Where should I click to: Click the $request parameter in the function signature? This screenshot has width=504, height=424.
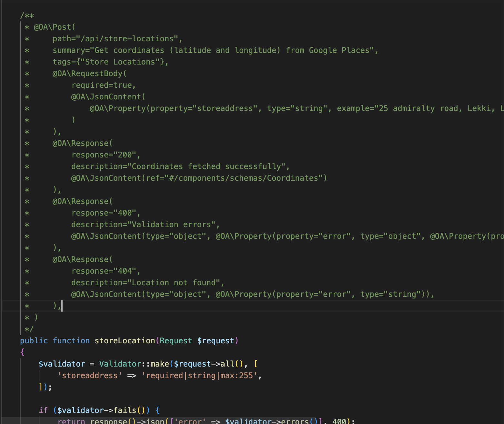pyautogui.click(x=216, y=341)
